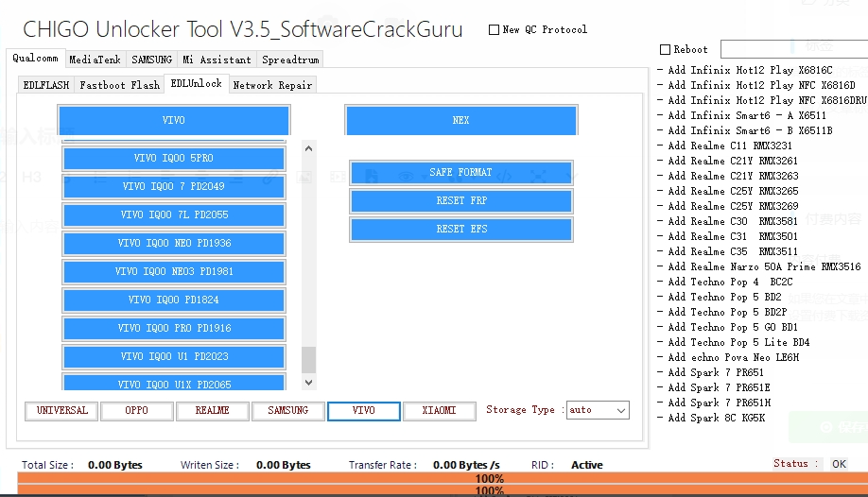Switch to the MediaTenk tab

pyautogui.click(x=95, y=60)
